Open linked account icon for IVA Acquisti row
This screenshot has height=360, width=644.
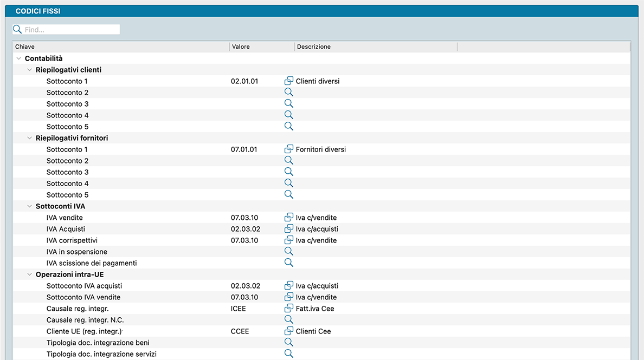coord(289,229)
